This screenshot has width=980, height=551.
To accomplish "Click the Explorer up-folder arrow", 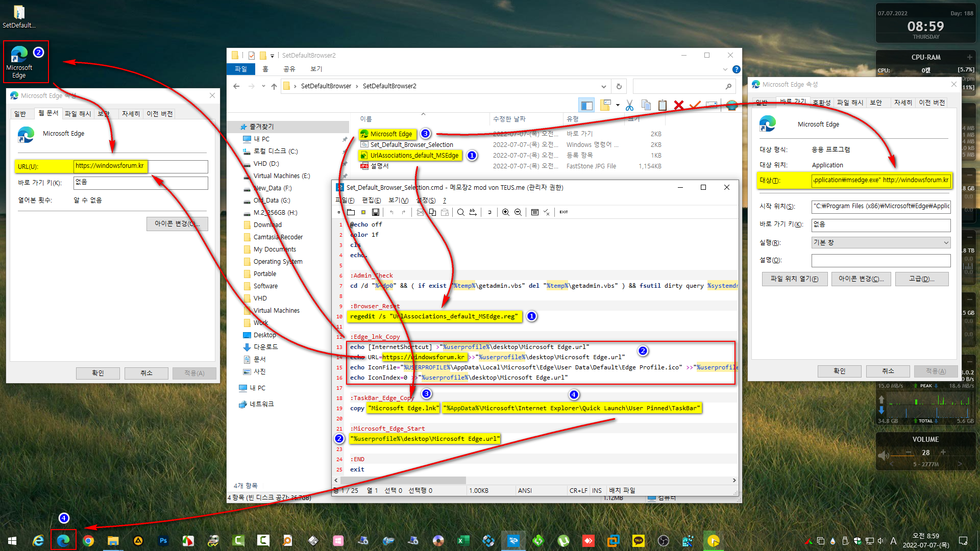I will [274, 86].
